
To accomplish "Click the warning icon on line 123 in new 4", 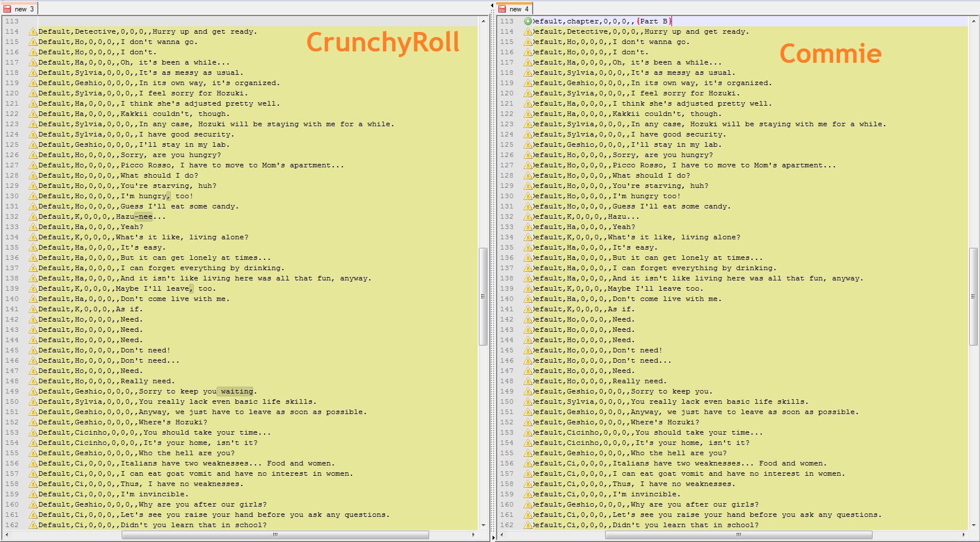I will click(528, 124).
